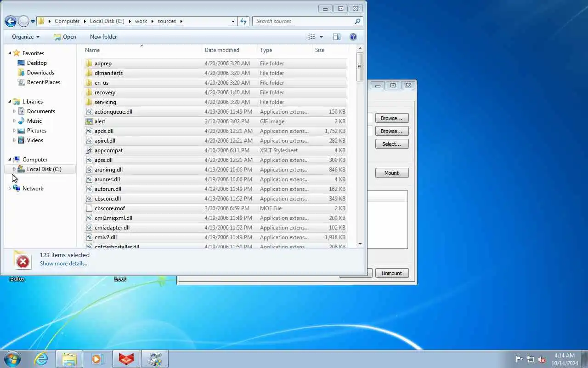588x368 pixels.
Task: Create a New folder
Action: (x=103, y=37)
